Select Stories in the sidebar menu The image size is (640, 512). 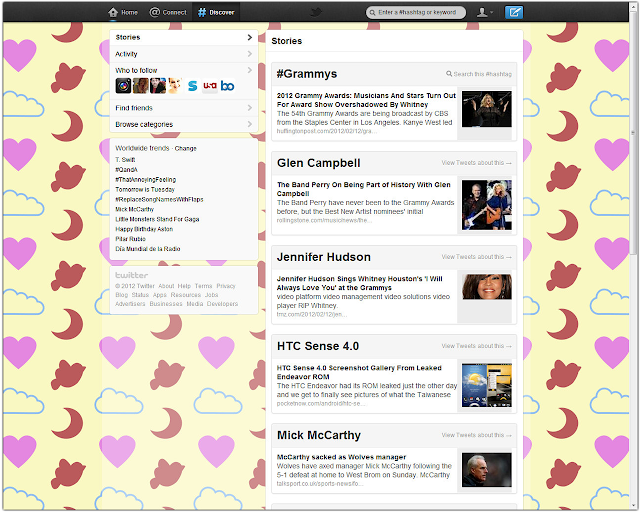point(184,37)
